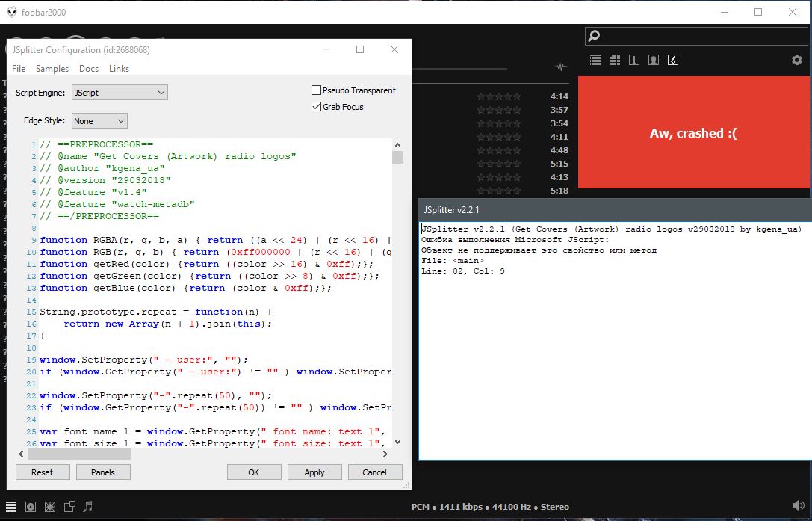Click the info 'i' panel icon

point(633,61)
